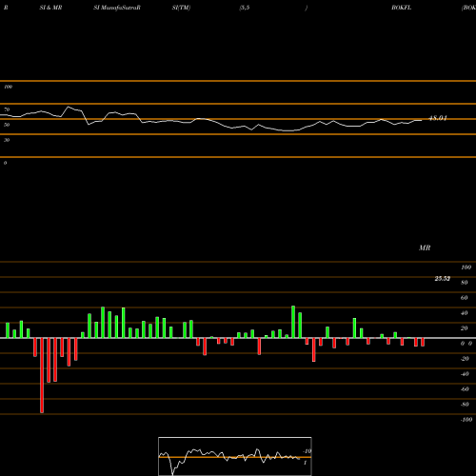Click the -60 label on MR axis
Screen dimensions: 476x476
coord(465,389)
